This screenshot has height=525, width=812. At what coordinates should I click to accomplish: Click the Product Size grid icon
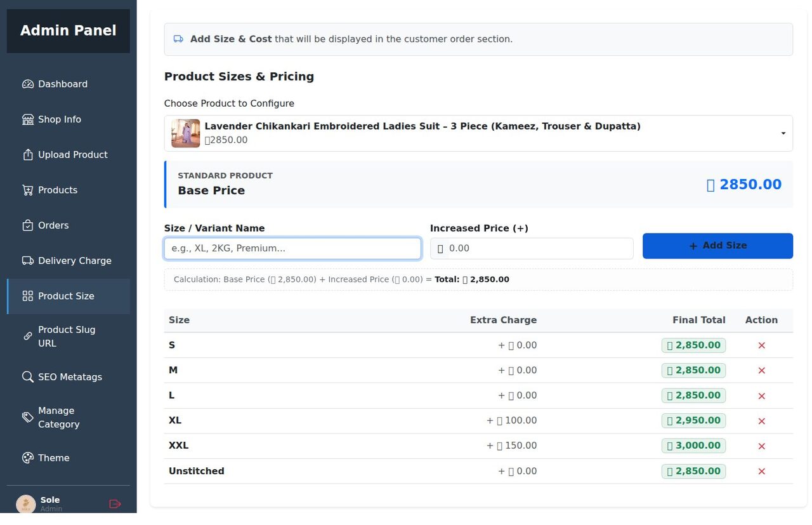[27, 296]
